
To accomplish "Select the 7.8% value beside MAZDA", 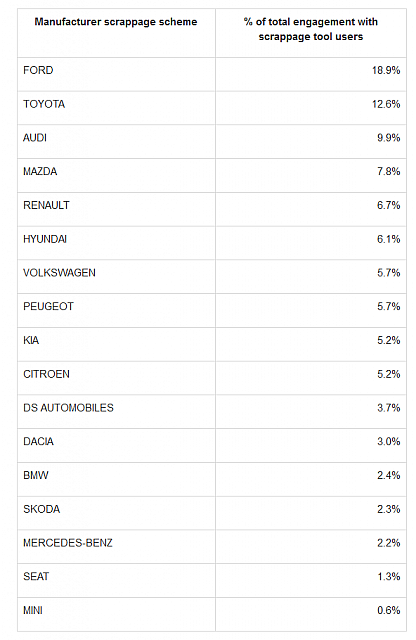I will point(388,171).
